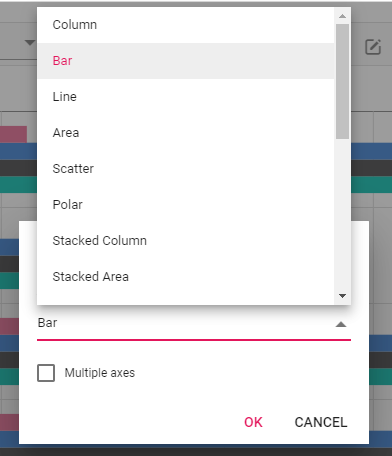Select the highlighted Bar option
The image size is (392, 456).
coord(186,61)
